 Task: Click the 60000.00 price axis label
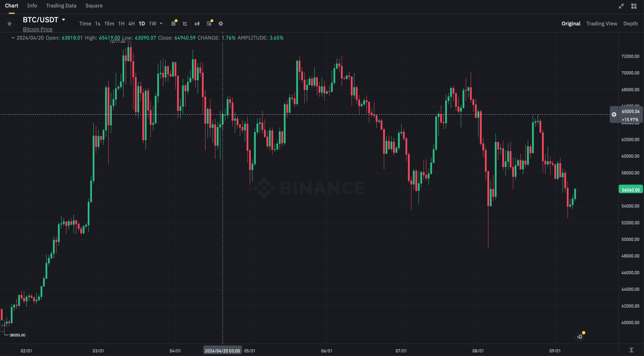click(630, 156)
